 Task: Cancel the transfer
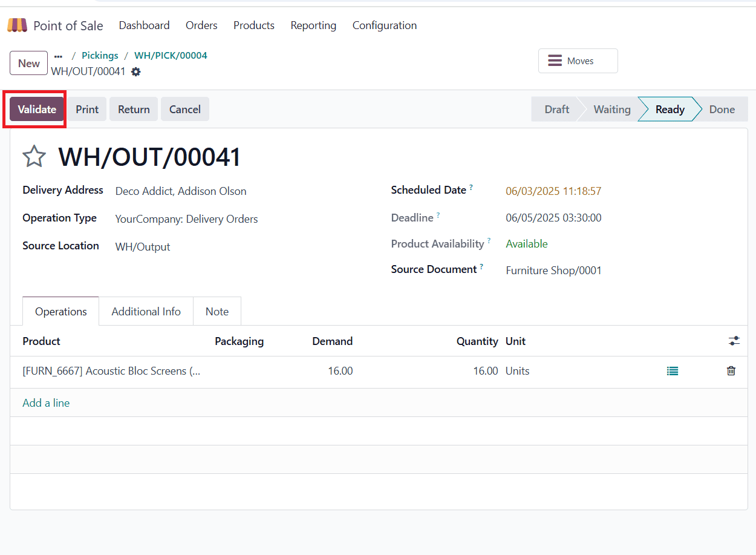(185, 110)
